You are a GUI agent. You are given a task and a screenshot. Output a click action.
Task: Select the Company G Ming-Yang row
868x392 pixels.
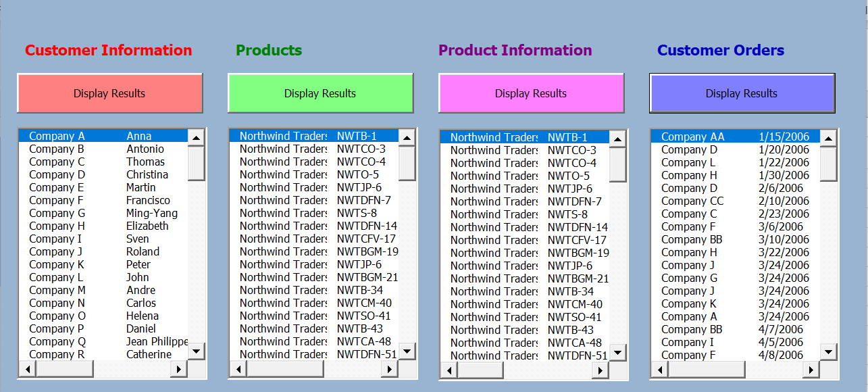[x=104, y=213]
